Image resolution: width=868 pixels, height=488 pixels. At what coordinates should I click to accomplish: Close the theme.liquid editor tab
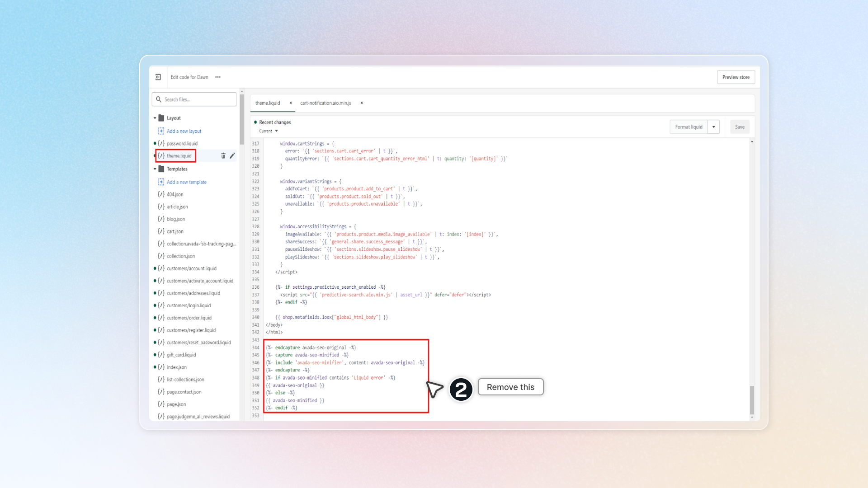pos(291,103)
